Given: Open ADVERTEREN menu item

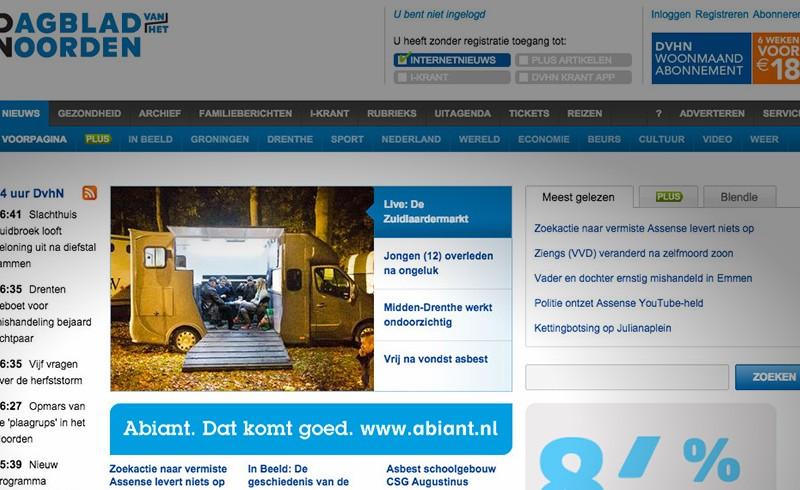Looking at the screenshot, I should (x=712, y=113).
